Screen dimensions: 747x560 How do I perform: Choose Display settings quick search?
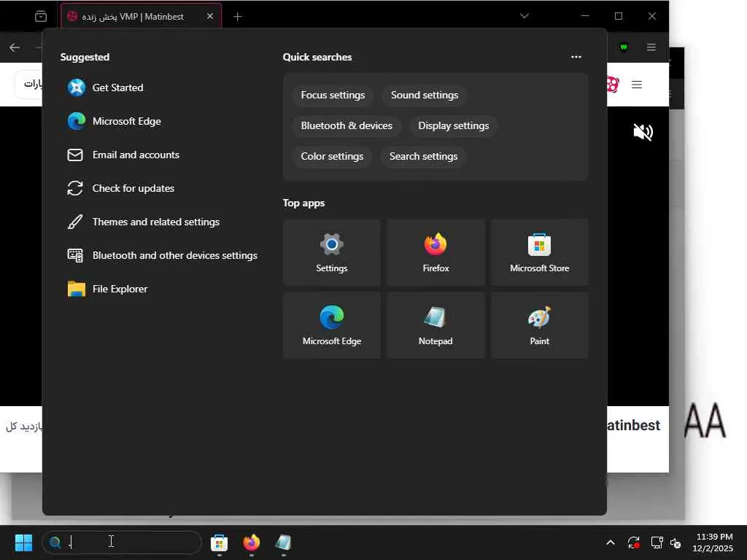[453, 125]
